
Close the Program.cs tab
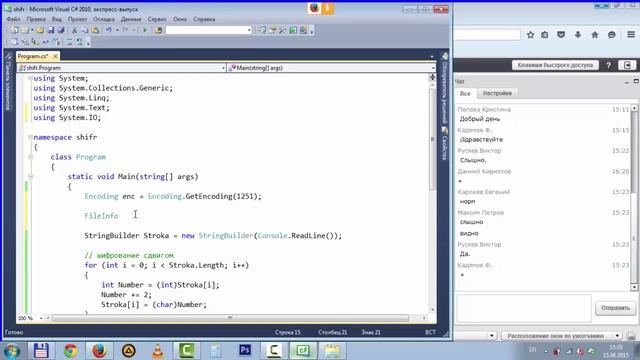coord(55,56)
